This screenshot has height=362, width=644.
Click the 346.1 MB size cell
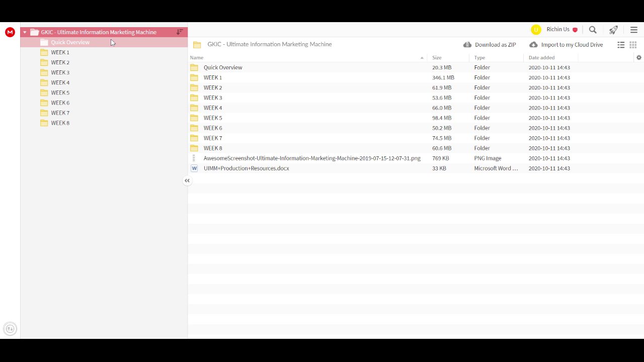tap(443, 77)
